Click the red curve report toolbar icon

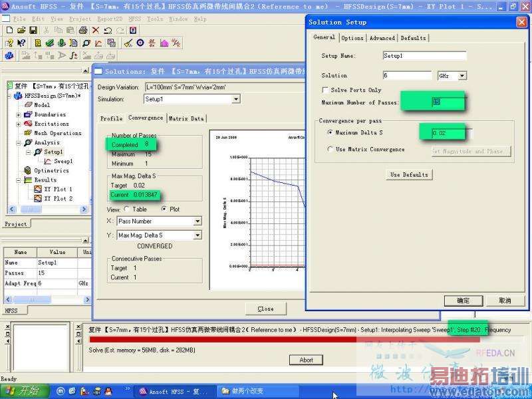pyautogui.click(x=98, y=43)
